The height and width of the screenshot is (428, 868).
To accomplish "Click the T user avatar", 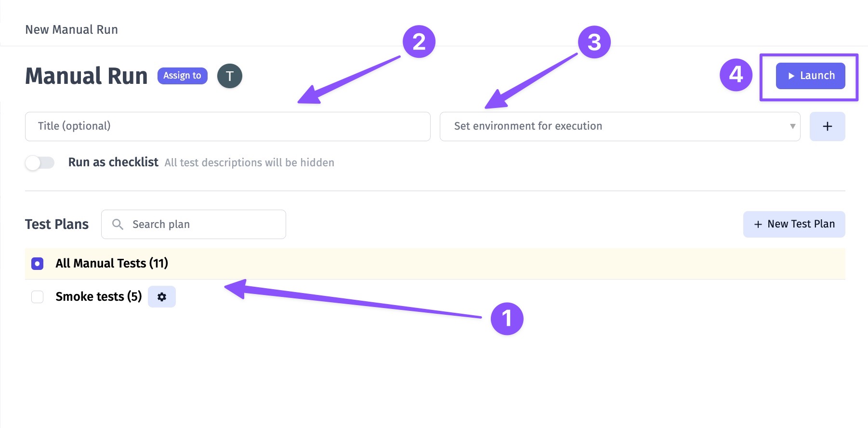I will point(230,76).
